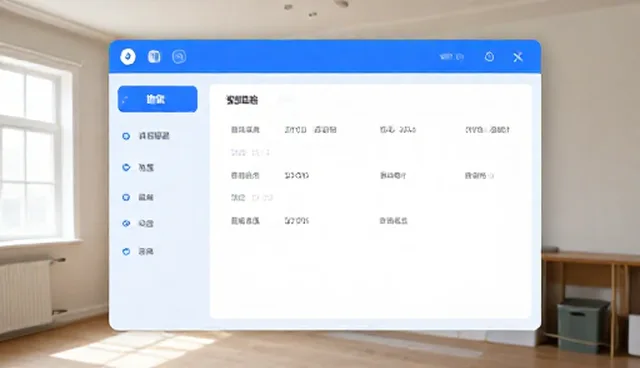This screenshot has height=368, width=640.
Task: Close the dialog with the X button
Action: 518,57
